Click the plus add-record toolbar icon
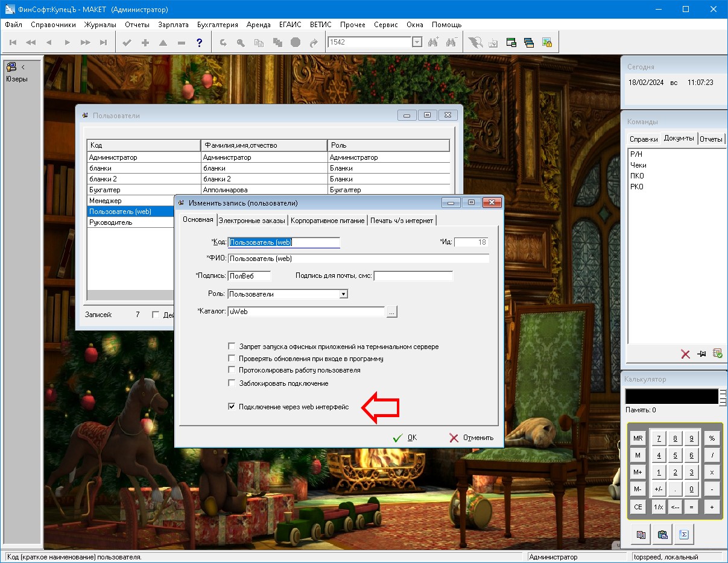728x563 pixels. point(145,42)
